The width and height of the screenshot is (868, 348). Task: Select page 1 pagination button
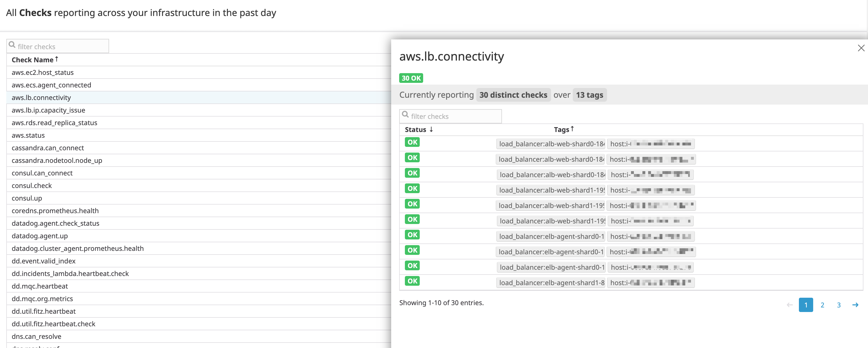(805, 305)
